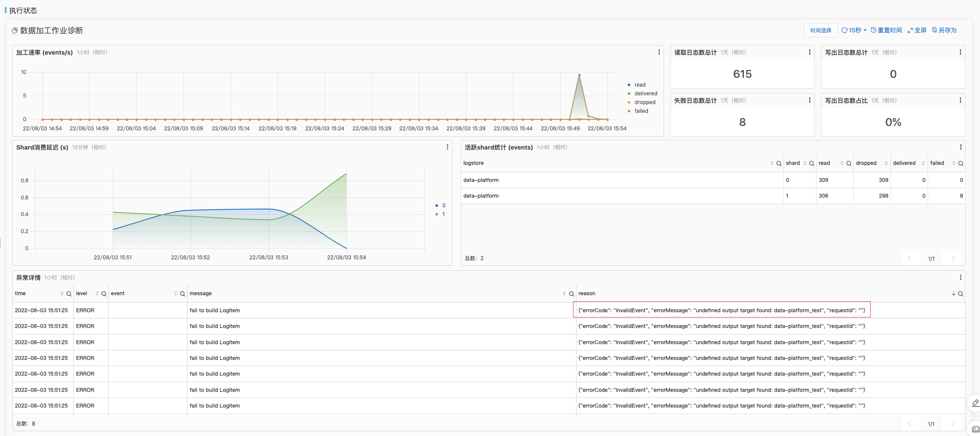Sort the read column
This screenshot has height=436, width=980.
[842, 163]
